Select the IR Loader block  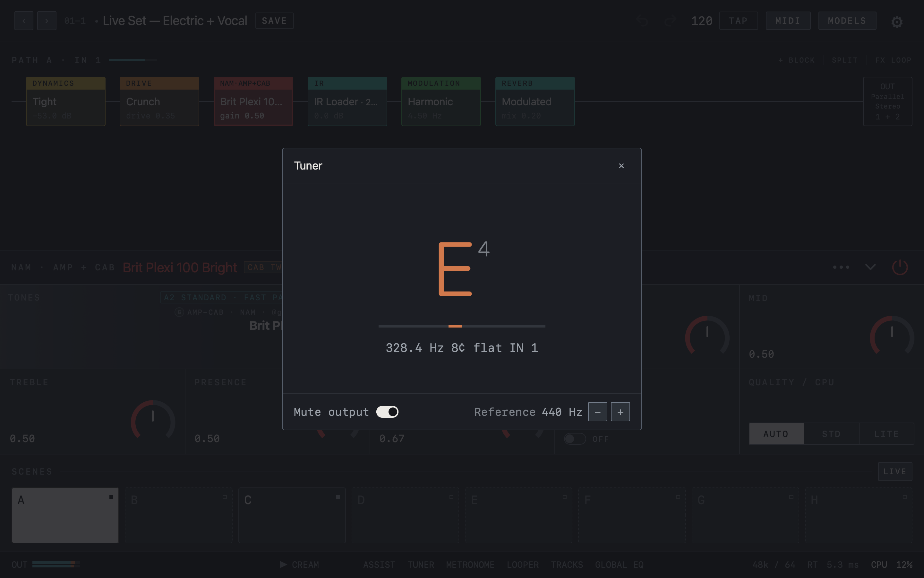[x=347, y=101]
